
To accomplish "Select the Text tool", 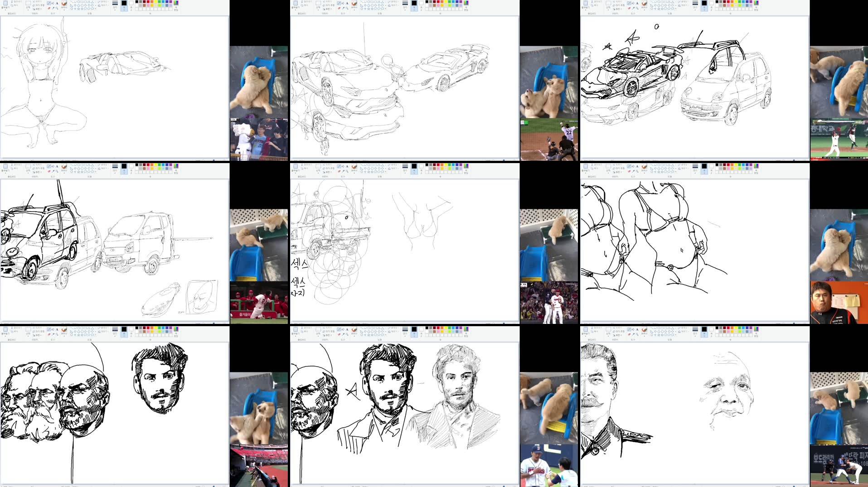I will [57, 3].
